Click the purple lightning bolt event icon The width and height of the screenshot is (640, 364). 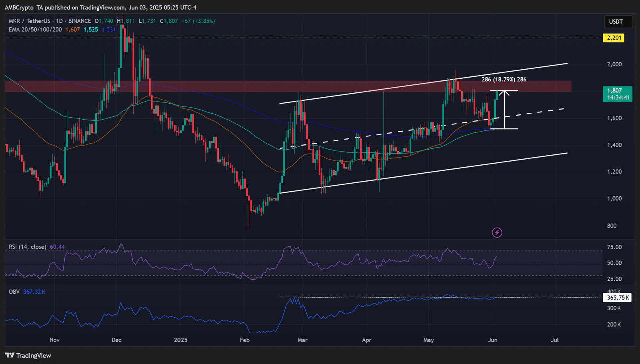[497, 232]
